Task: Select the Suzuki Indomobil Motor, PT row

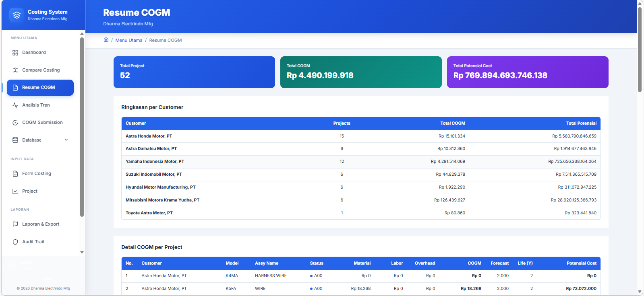Action: pos(361,175)
